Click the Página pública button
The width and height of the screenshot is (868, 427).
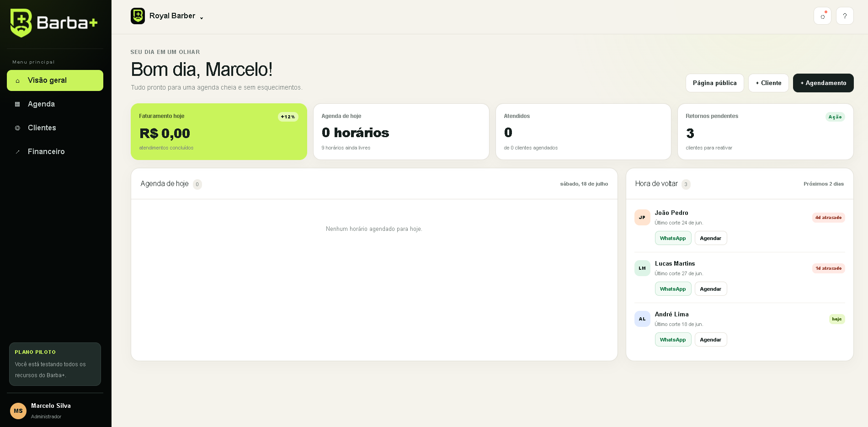[x=714, y=83]
